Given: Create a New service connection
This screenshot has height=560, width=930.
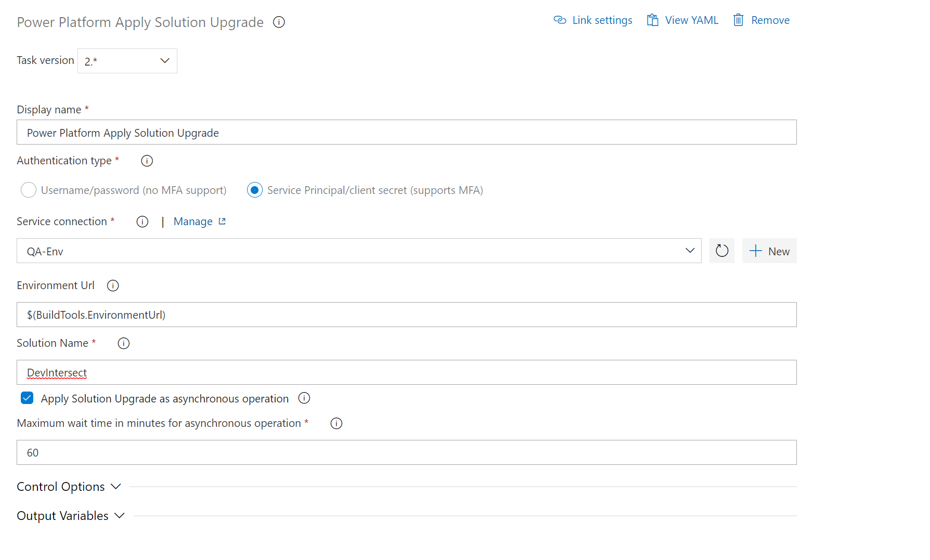Looking at the screenshot, I should pyautogui.click(x=769, y=251).
